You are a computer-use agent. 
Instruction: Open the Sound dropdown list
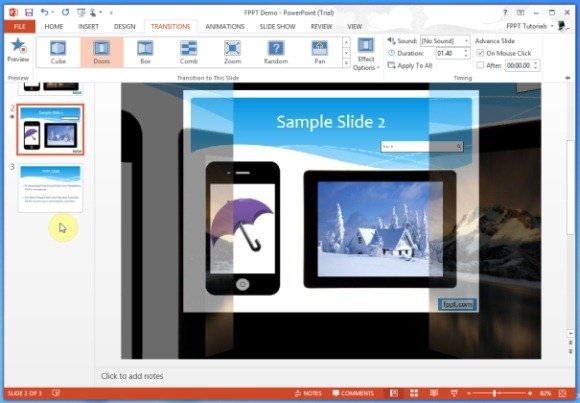pyautogui.click(x=445, y=41)
